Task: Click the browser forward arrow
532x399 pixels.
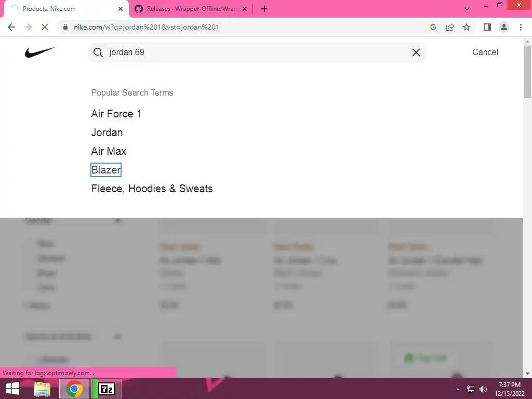Action: 28,27
